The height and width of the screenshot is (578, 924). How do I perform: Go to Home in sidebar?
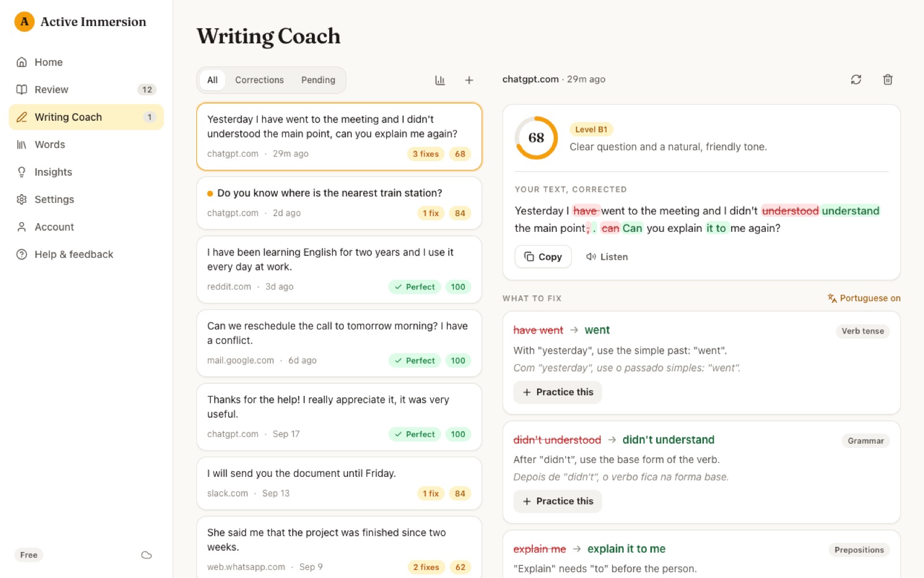pyautogui.click(x=87, y=62)
